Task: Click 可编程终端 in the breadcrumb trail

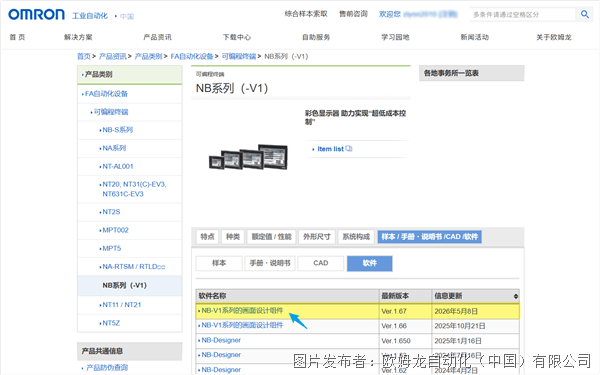Action: pyautogui.click(x=239, y=56)
